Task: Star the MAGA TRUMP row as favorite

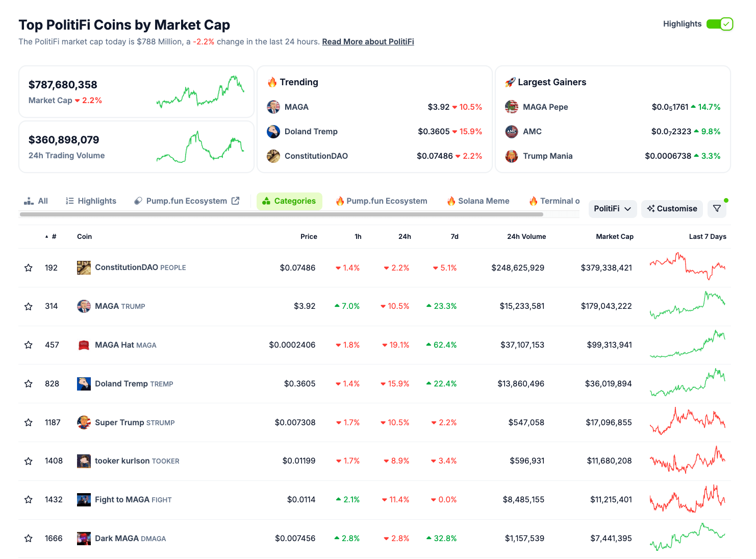Action: [29, 306]
